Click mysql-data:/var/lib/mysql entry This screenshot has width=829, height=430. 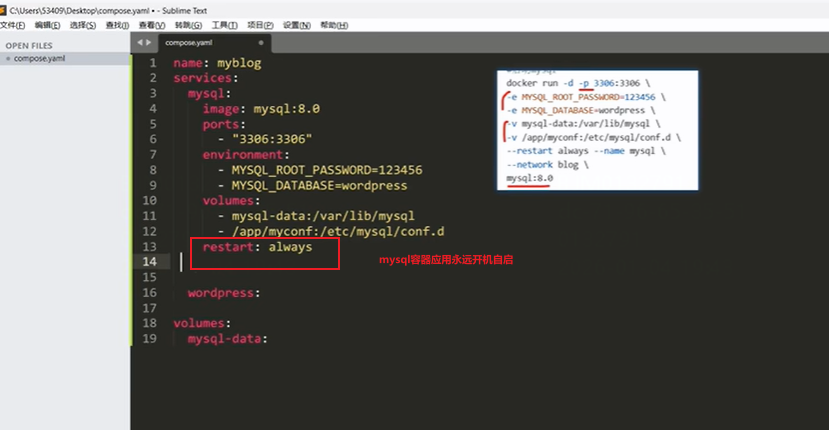pos(323,216)
